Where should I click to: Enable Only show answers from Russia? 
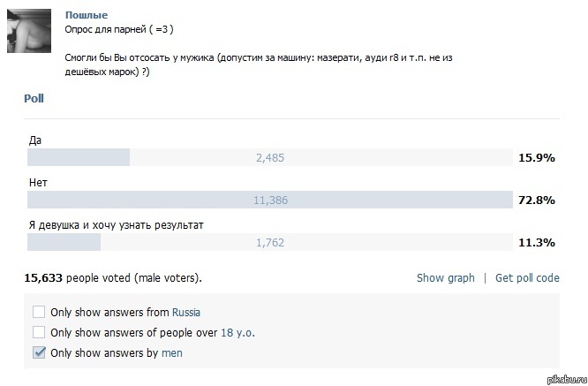[39, 312]
